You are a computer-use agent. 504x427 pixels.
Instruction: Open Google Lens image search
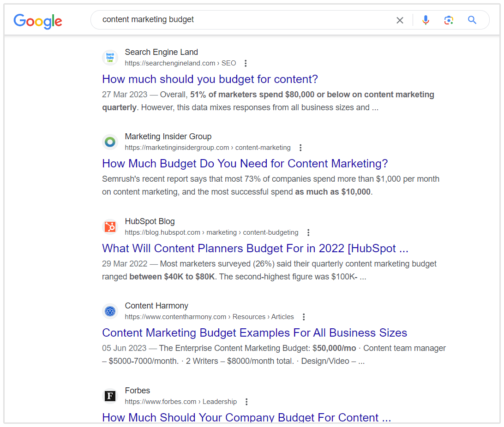(x=449, y=20)
